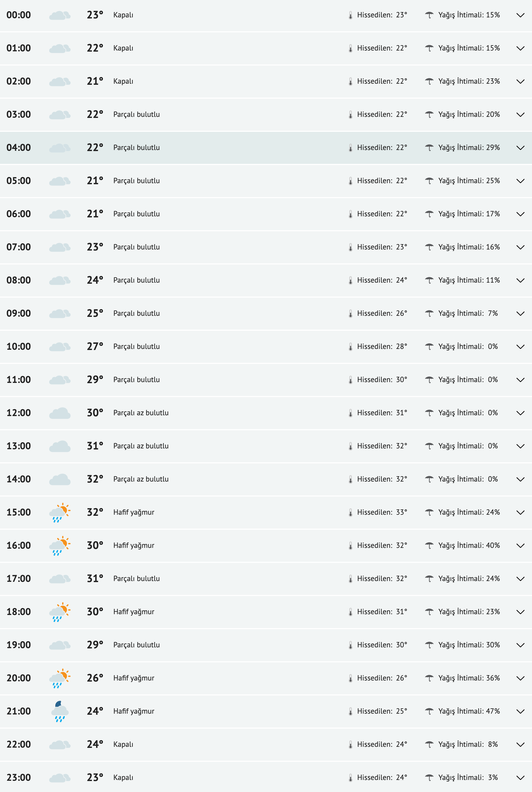Click the light rain sun icon at 15:00
532x792 pixels.
pos(60,512)
